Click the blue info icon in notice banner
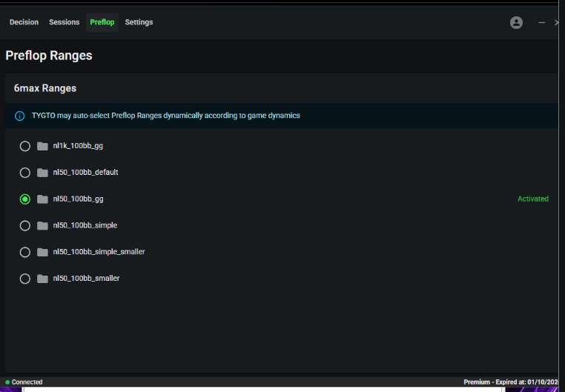Screen dimensions: 565x392 point(20,116)
